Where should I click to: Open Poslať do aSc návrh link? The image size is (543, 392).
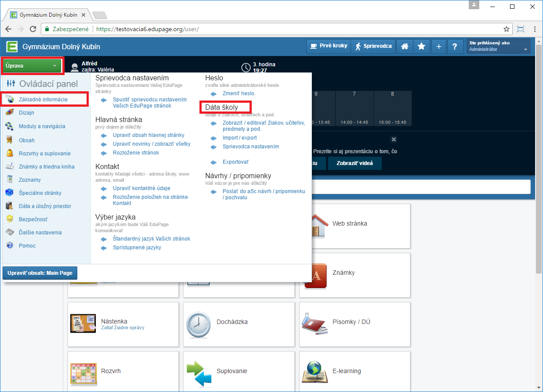pos(264,194)
